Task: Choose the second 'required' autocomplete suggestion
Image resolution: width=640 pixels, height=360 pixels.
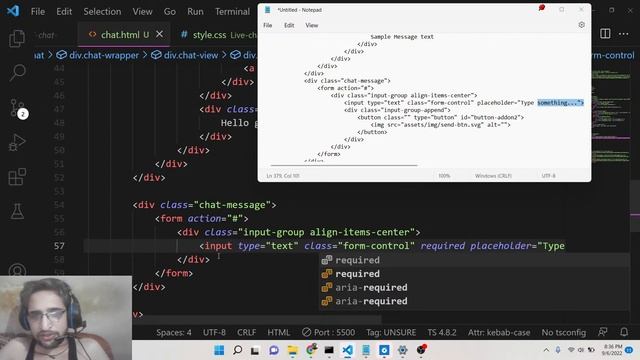Action: (475, 274)
